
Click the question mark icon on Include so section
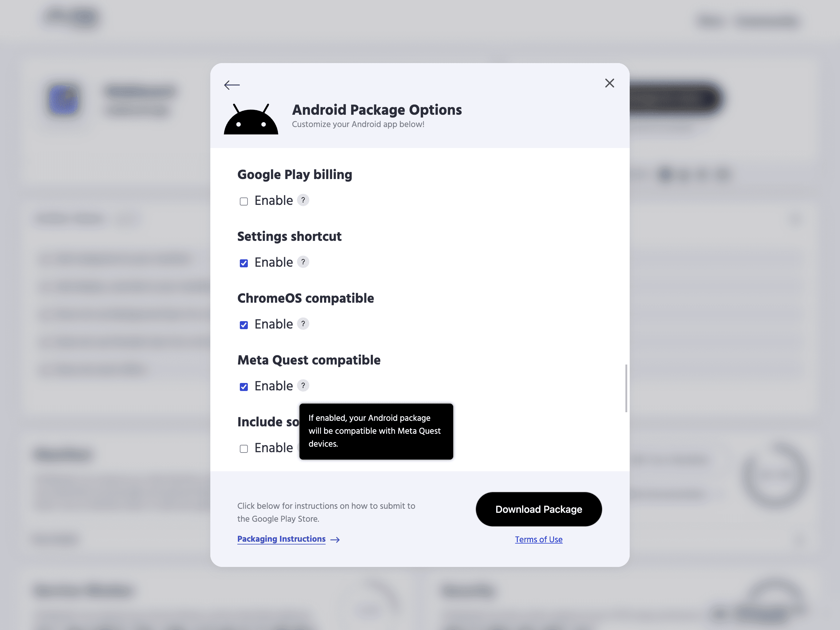pyautogui.click(x=302, y=448)
